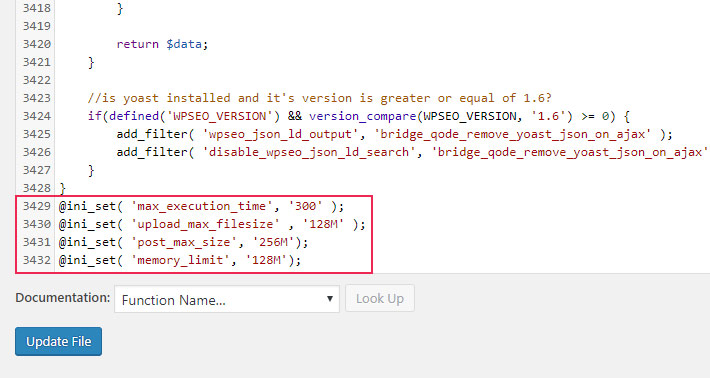Click the Update File button
Image resolution: width=710 pixels, height=378 pixels.
click(58, 341)
